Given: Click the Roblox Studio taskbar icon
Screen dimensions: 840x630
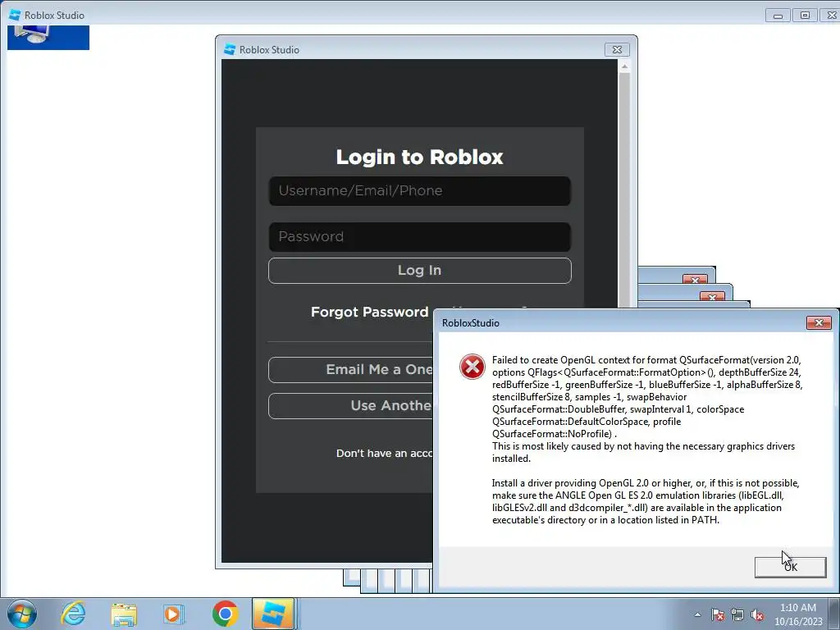Looking at the screenshot, I should [273, 614].
